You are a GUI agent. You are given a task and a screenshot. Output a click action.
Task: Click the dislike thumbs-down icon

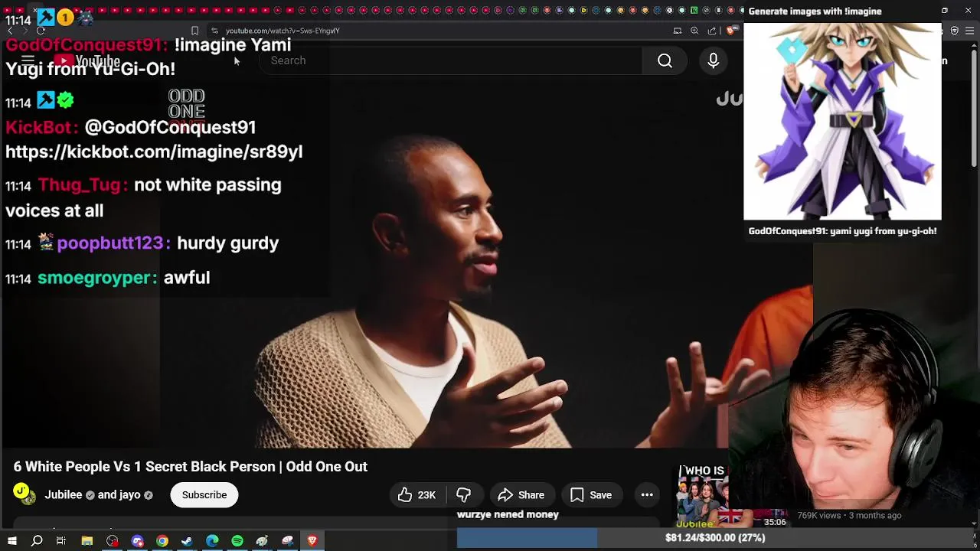tap(463, 495)
